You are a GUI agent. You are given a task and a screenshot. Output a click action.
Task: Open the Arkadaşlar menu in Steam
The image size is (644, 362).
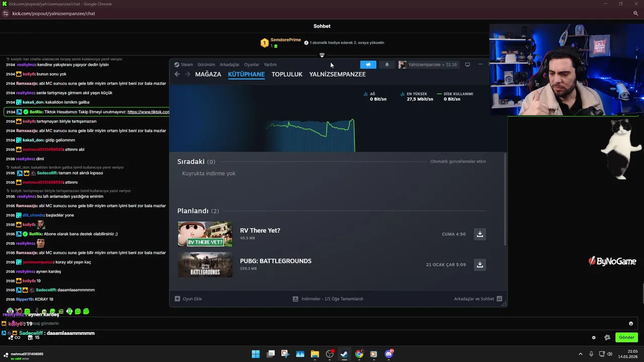click(x=229, y=64)
